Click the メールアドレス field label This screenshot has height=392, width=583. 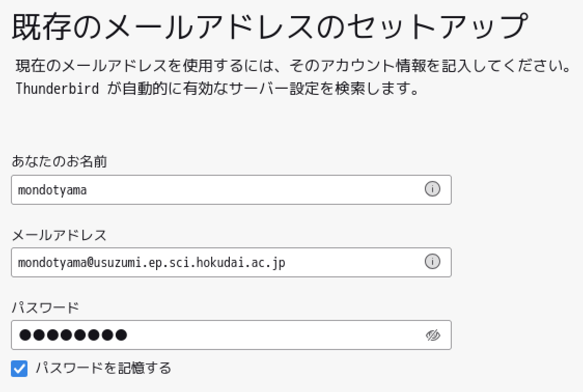click(59, 235)
